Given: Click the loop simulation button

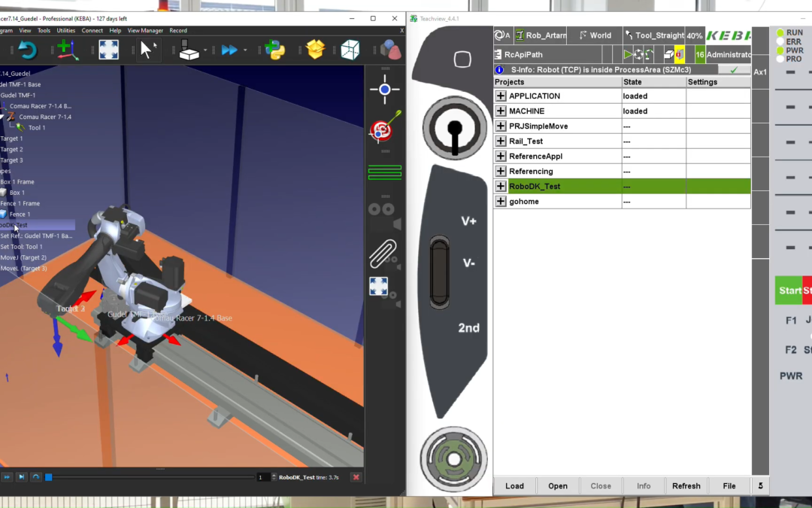Looking at the screenshot, I should coord(36,477).
